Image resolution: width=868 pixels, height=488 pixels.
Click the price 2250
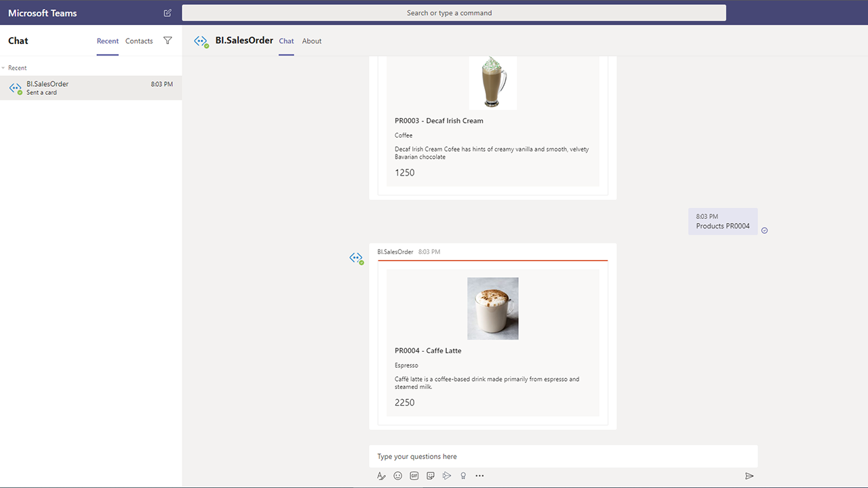[405, 403]
